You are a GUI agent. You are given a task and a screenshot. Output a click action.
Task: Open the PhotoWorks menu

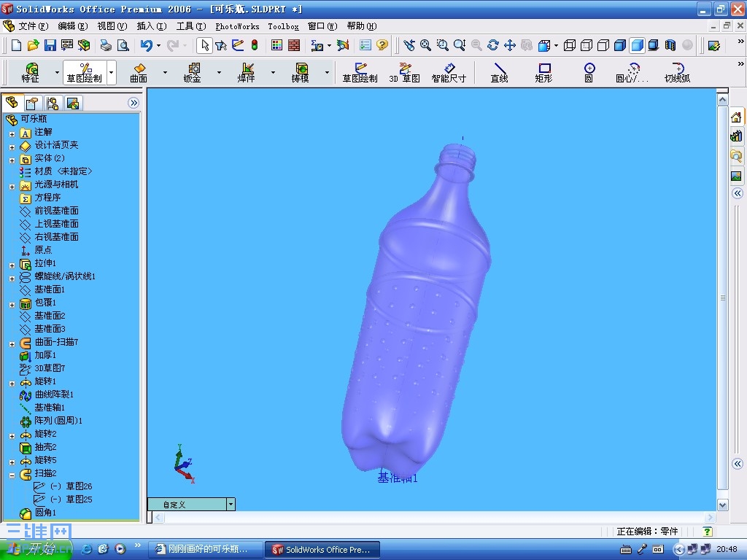237,26
